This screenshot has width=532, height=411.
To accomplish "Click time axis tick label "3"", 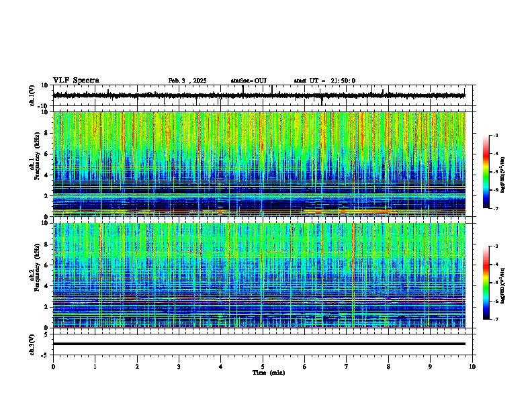I will (x=179, y=367).
